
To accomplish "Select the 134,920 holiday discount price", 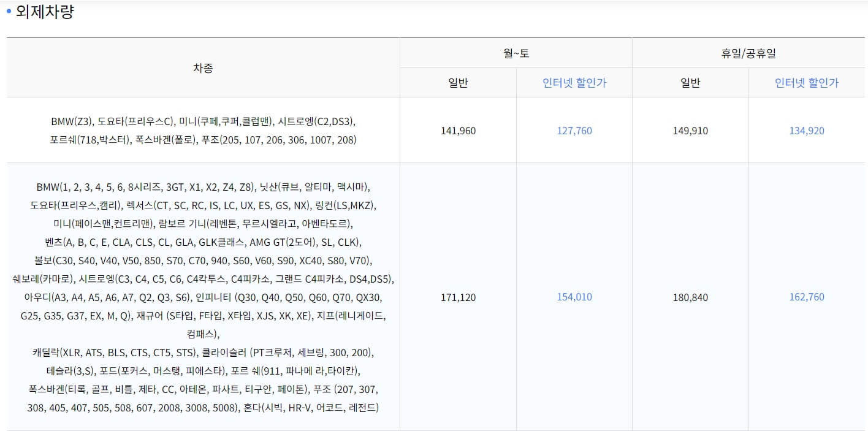I will pyautogui.click(x=807, y=131).
